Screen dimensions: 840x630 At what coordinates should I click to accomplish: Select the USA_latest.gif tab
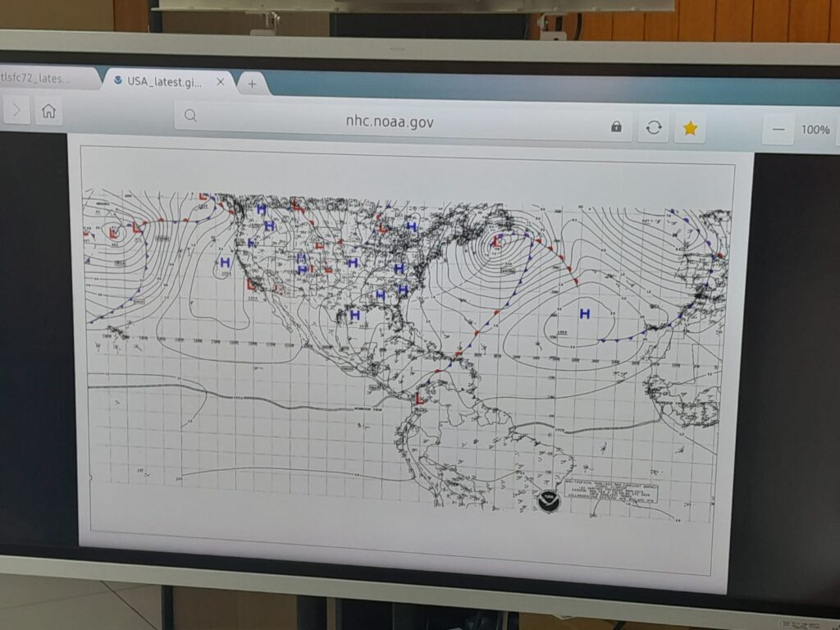(x=164, y=81)
